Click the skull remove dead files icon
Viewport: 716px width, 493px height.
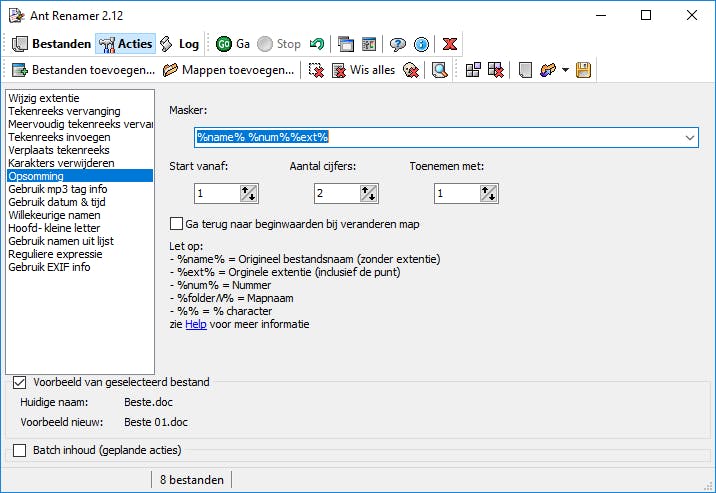pyautogui.click(x=411, y=70)
